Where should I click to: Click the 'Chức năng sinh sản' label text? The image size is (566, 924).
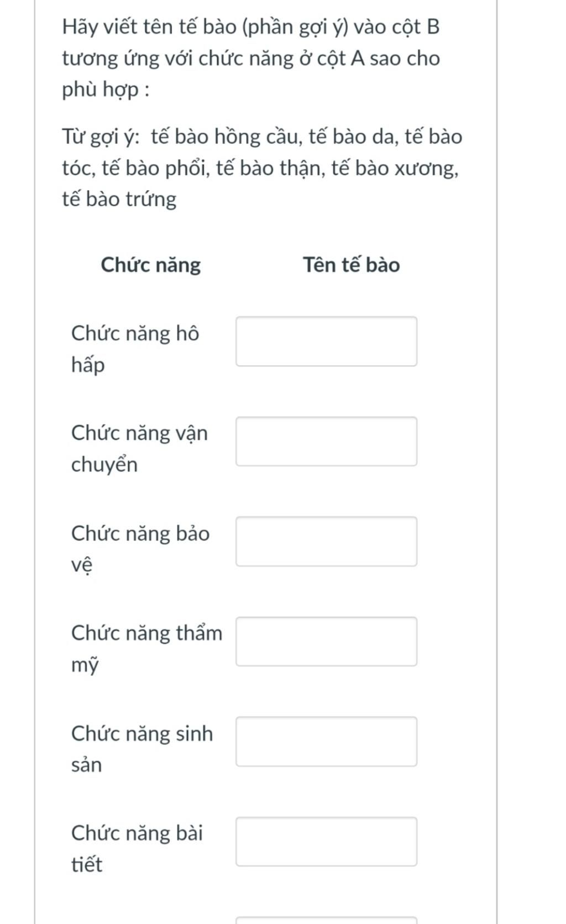tap(142, 749)
